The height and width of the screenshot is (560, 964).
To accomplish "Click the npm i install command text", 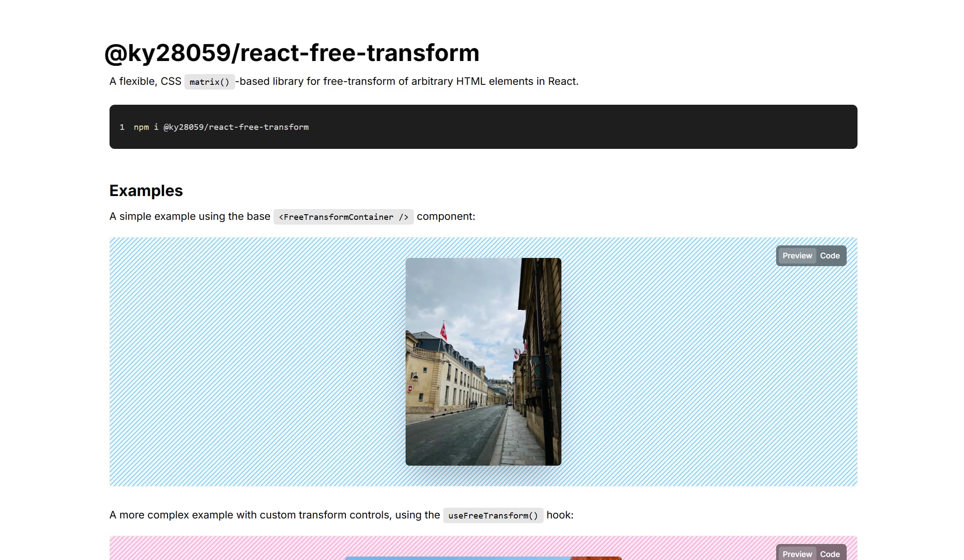I will click(221, 127).
